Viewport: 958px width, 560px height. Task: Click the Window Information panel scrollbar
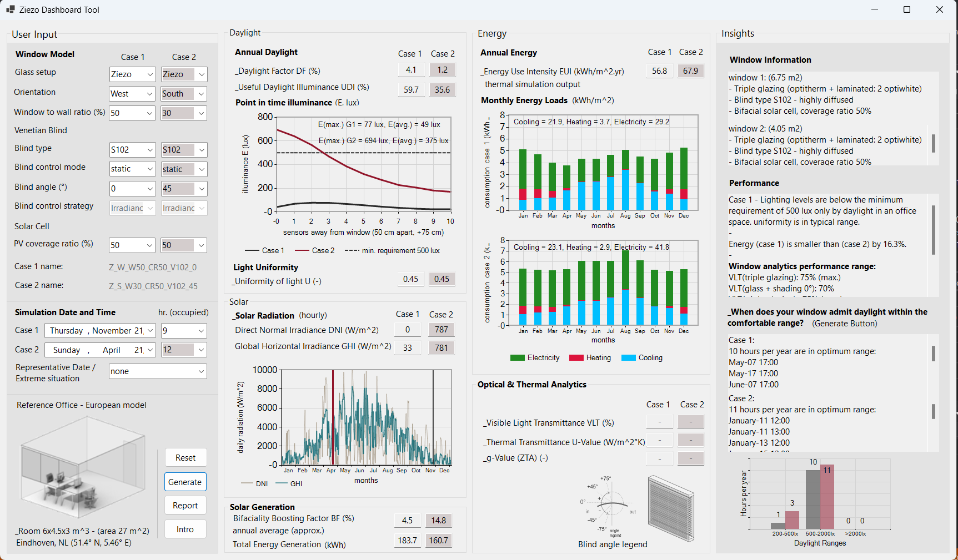click(x=933, y=143)
